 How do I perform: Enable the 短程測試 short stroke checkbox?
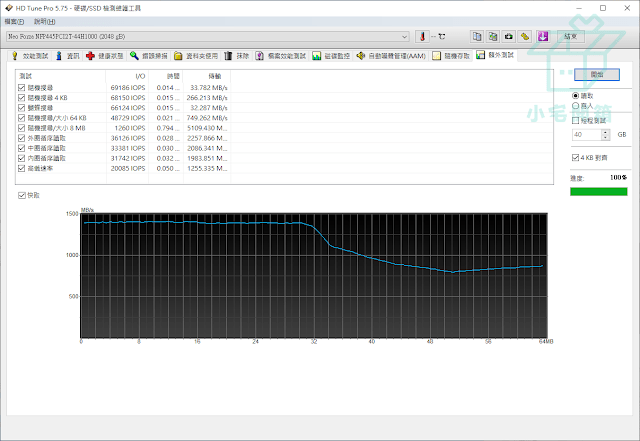(x=576, y=120)
